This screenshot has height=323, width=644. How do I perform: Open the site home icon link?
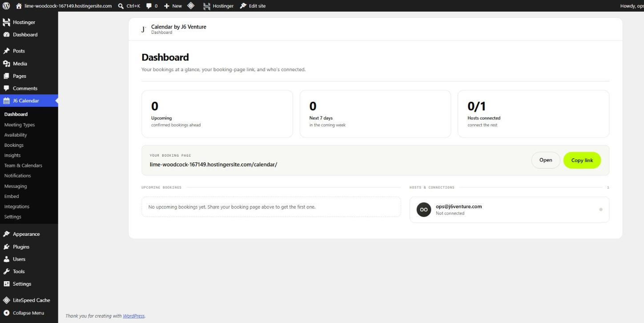tap(19, 6)
